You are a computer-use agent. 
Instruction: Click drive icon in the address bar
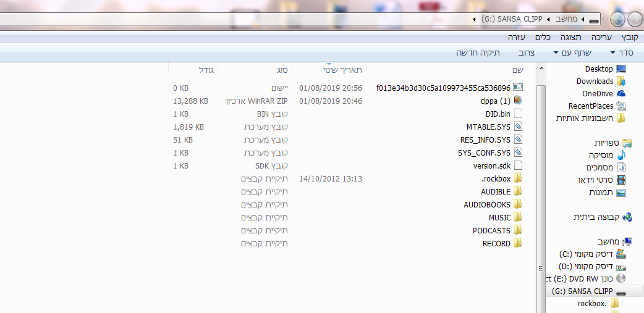pos(593,20)
